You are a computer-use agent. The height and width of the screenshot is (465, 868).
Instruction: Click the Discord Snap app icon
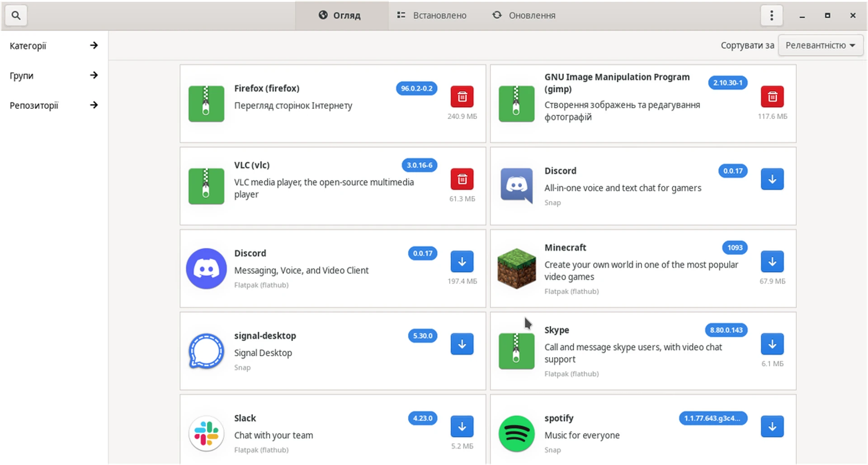click(516, 186)
